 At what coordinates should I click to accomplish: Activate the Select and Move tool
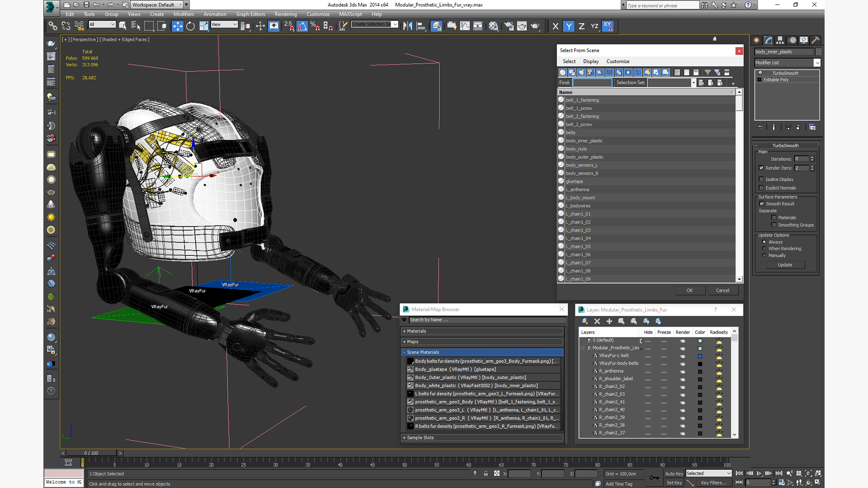pyautogui.click(x=177, y=26)
